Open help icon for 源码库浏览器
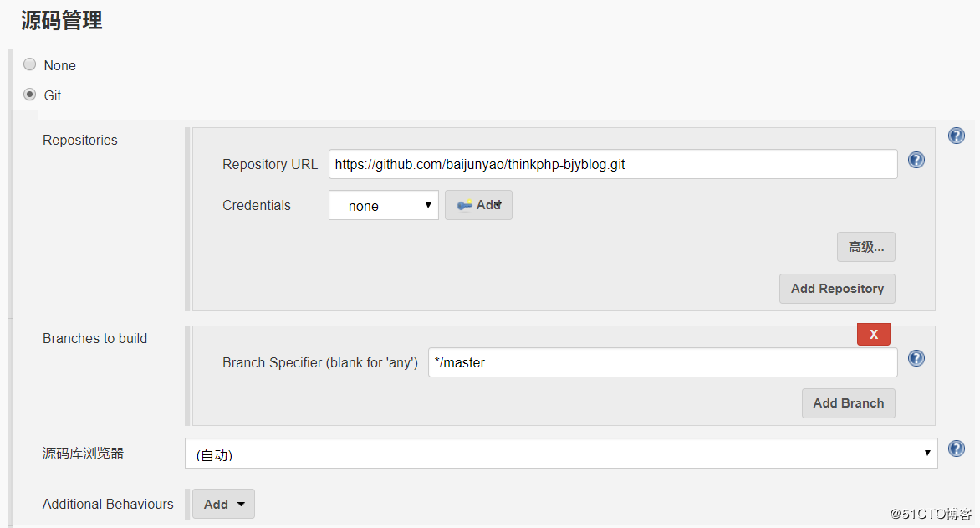The image size is (980, 528). click(x=957, y=449)
